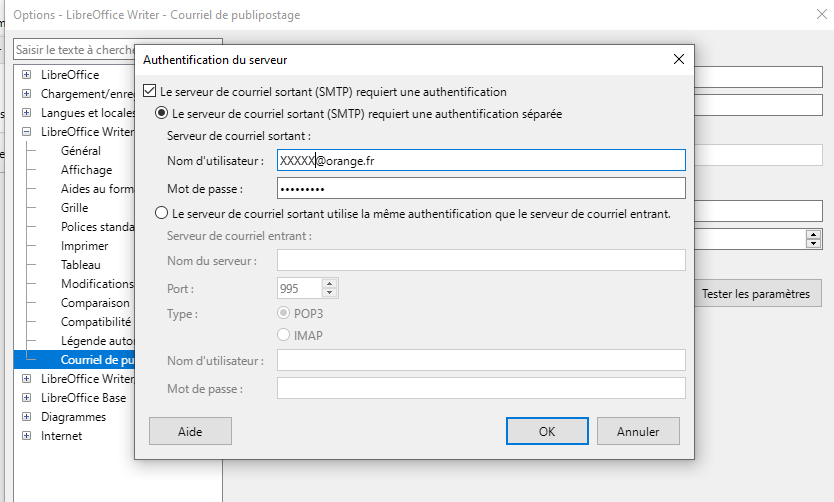
Task: Select Légende automatique tree entry
Action: (97, 340)
